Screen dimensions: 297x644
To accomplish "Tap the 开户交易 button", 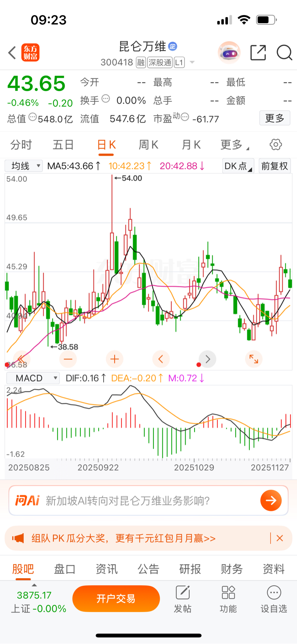I will coord(116,599).
